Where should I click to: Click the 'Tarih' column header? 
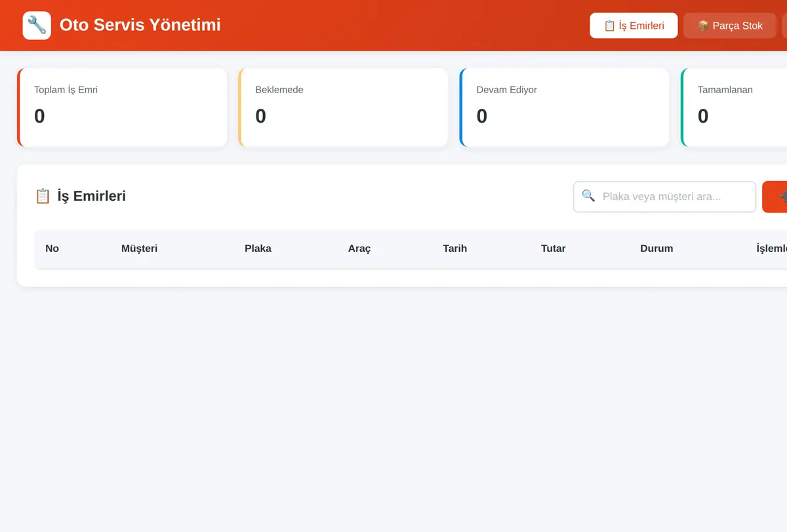(455, 249)
